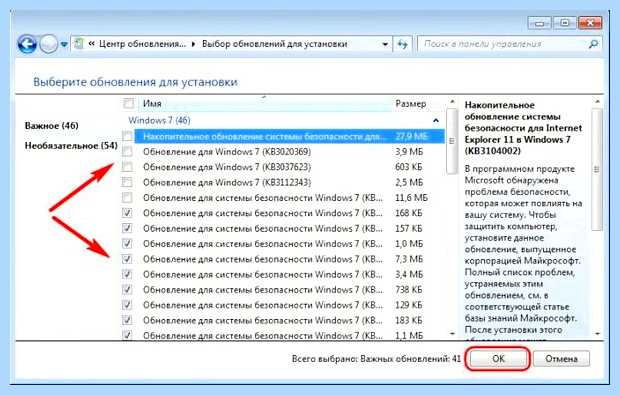Click the bold KB3104002 description title
Viewport: 620px width, 395px height.
(523, 128)
